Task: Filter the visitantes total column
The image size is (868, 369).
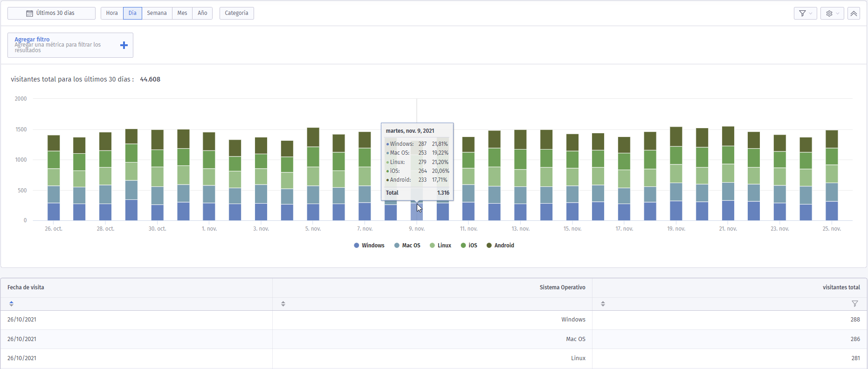Action: (x=854, y=304)
